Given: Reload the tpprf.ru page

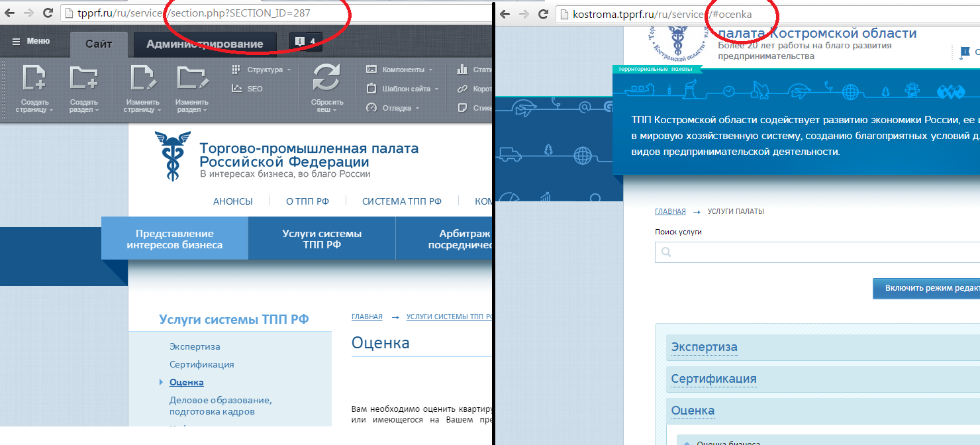Looking at the screenshot, I should (48, 13).
